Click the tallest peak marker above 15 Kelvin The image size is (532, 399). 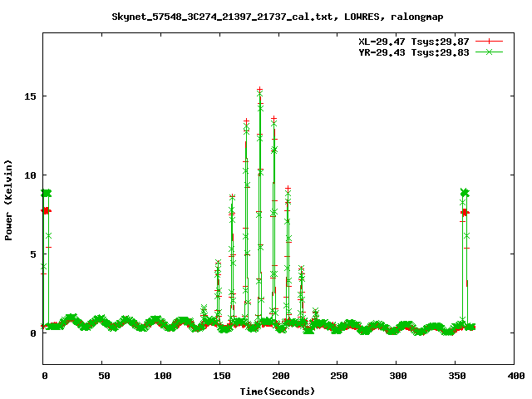(x=260, y=90)
